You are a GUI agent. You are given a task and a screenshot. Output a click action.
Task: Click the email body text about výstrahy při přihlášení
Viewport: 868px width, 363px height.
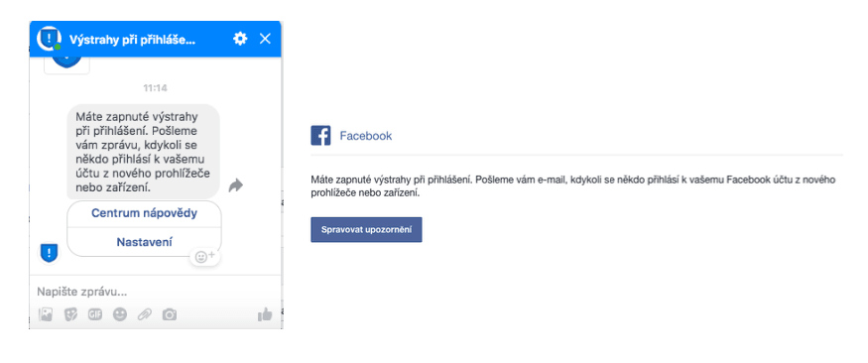pos(573,187)
